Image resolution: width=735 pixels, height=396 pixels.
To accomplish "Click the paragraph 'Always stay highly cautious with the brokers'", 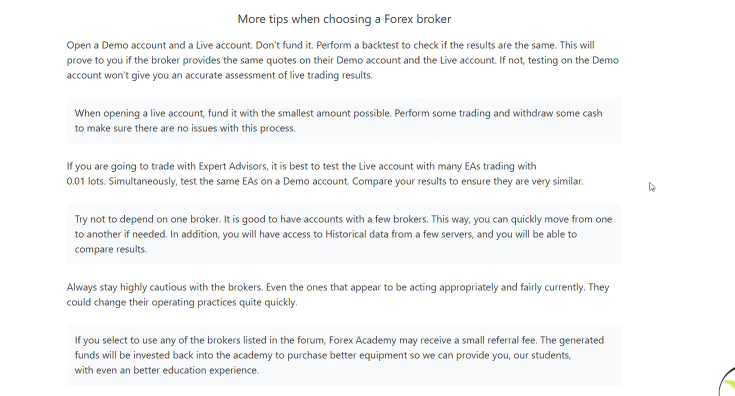I will (338, 295).
